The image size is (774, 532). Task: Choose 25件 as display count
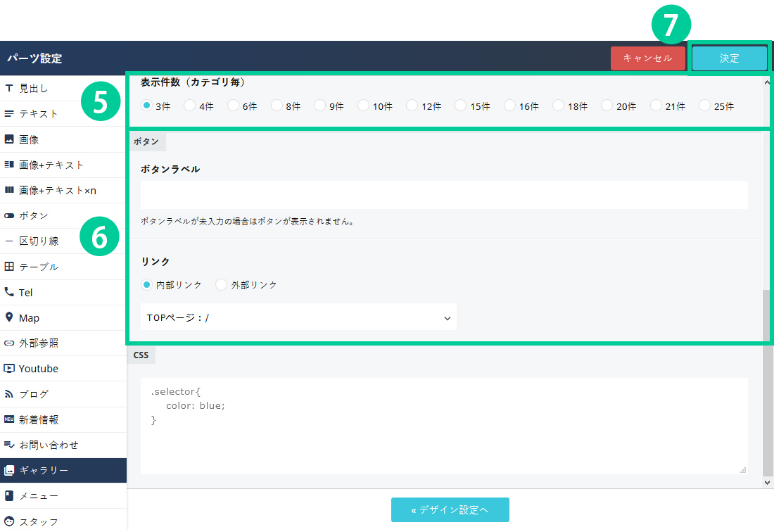coord(705,106)
